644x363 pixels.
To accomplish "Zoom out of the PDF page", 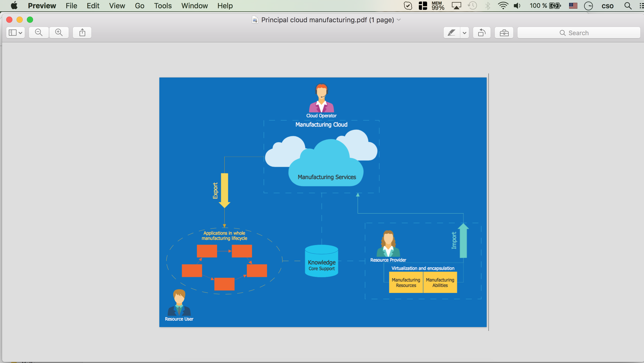I will [39, 33].
